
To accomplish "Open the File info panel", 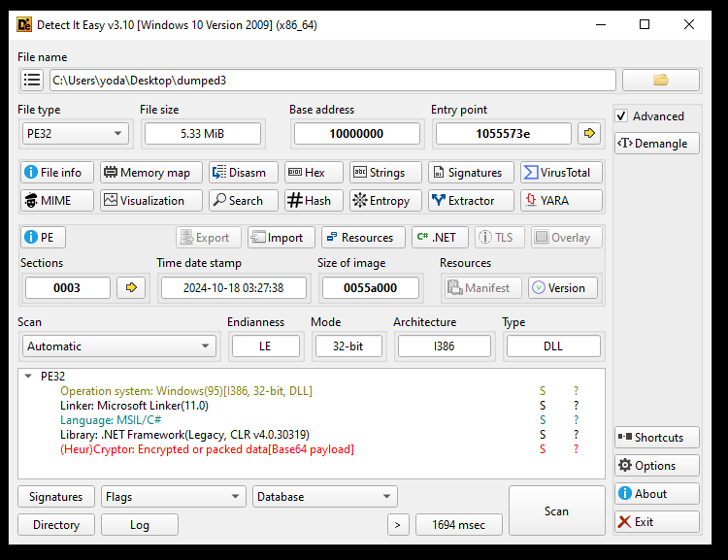I will click(56, 173).
